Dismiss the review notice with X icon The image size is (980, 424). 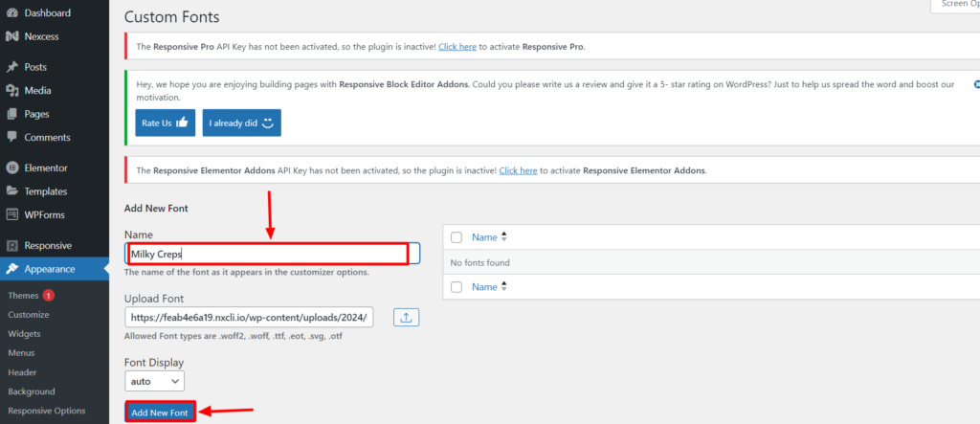(976, 84)
